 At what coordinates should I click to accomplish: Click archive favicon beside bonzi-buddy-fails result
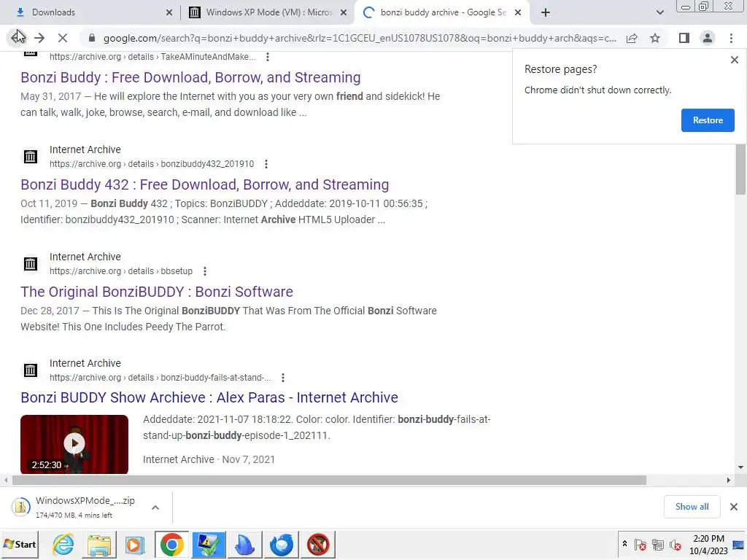point(31,370)
